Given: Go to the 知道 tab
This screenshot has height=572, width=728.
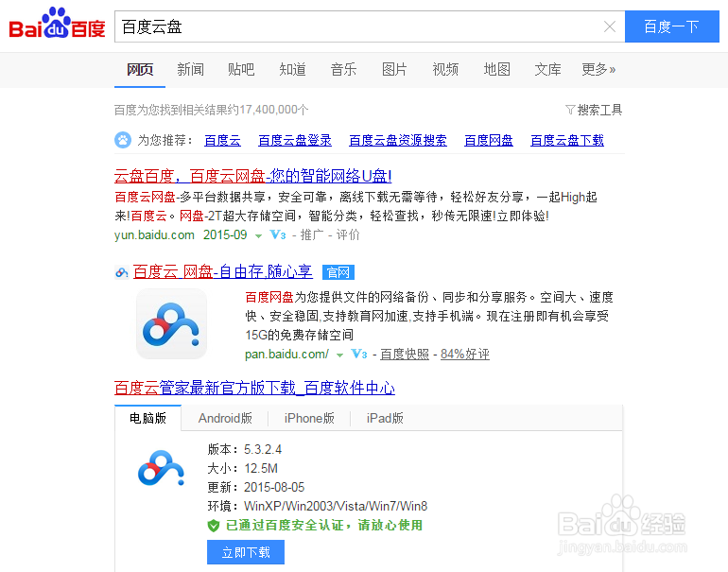Looking at the screenshot, I should coord(292,70).
